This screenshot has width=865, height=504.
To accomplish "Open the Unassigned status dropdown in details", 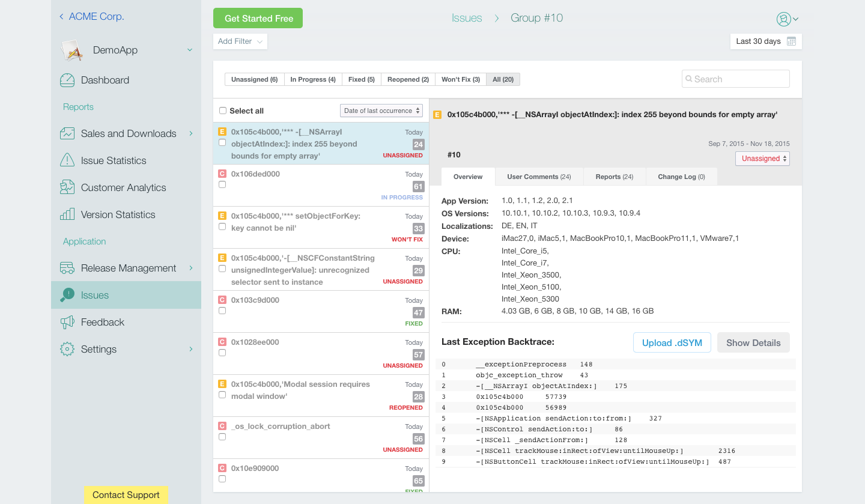I will click(762, 159).
